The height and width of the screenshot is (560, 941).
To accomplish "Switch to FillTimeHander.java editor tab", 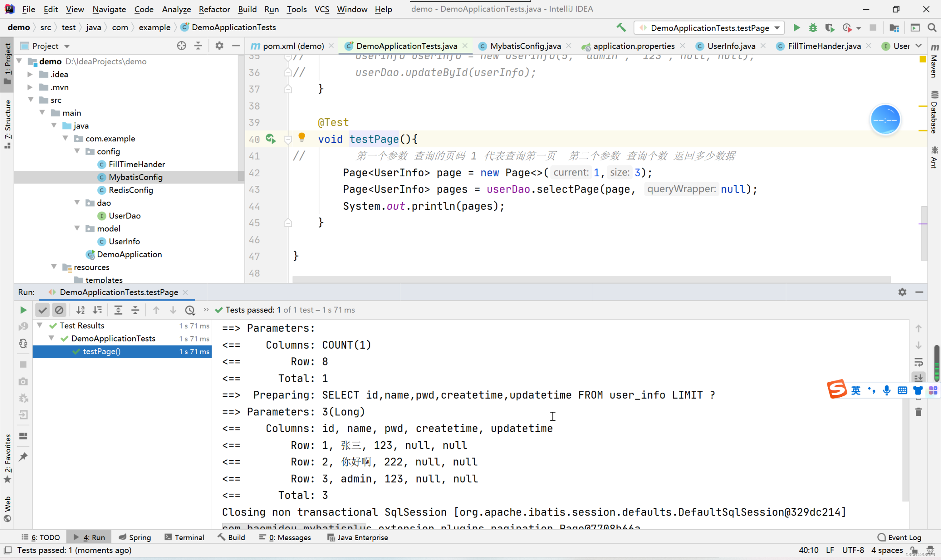I will pos(824,46).
